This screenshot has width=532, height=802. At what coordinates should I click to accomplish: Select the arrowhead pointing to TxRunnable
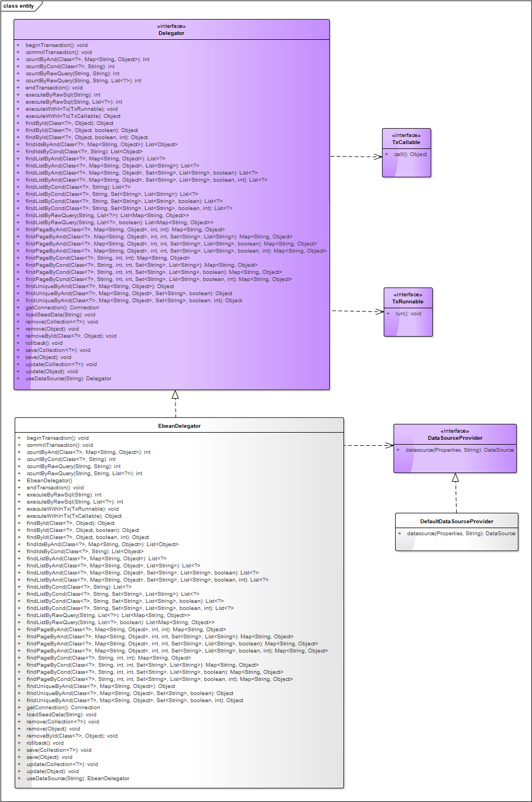[x=380, y=312]
